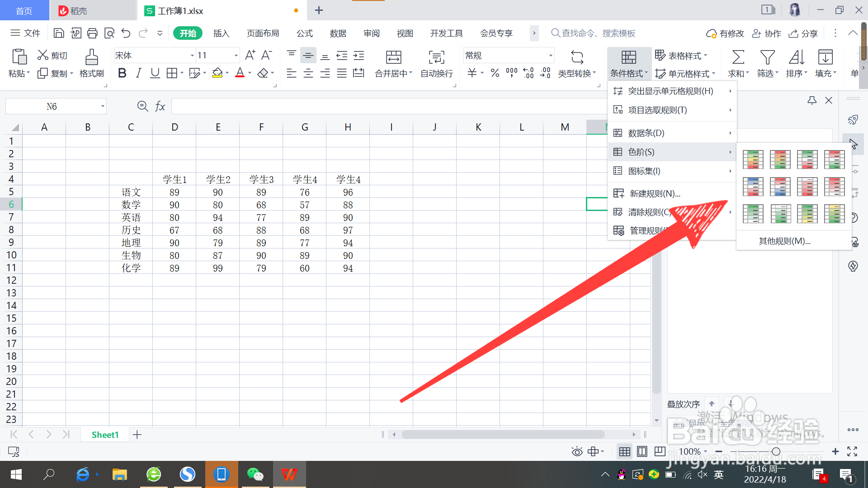Click Other Rules in color scale submenu
868x488 pixels.
coord(784,241)
